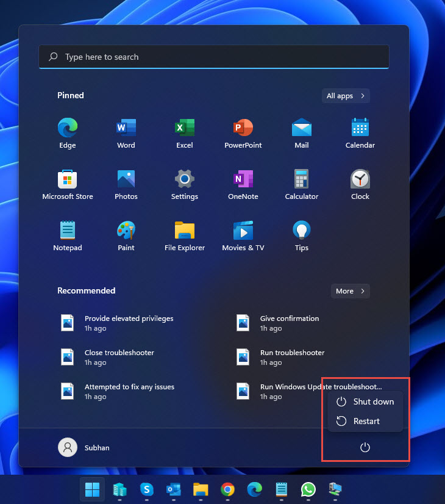Expand All apps list
The image size is (445, 504).
(346, 96)
